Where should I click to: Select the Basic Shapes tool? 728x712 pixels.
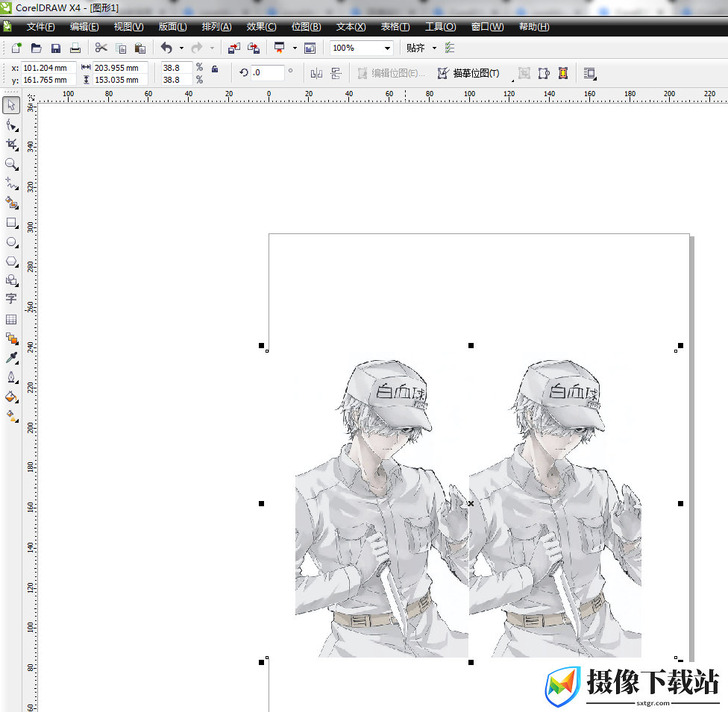click(11, 280)
